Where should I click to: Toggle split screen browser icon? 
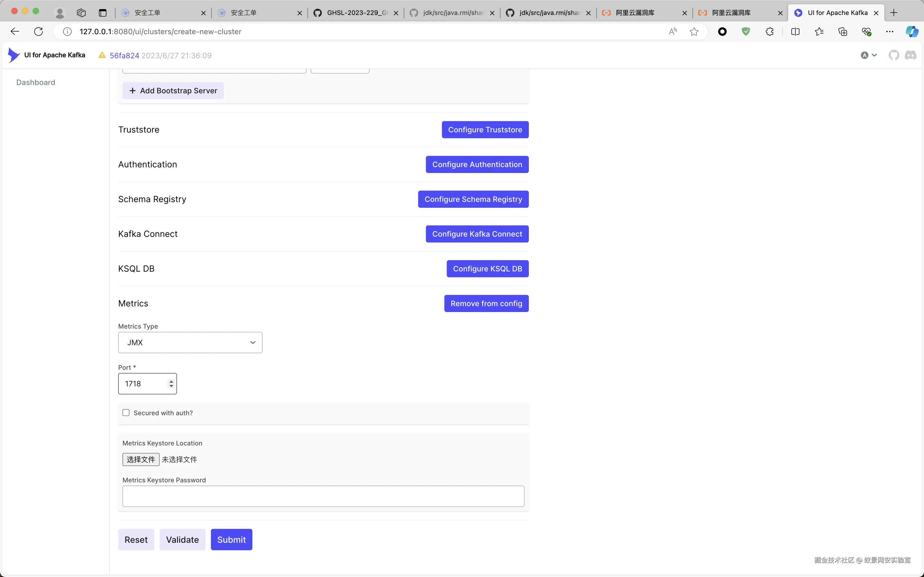pos(795,32)
